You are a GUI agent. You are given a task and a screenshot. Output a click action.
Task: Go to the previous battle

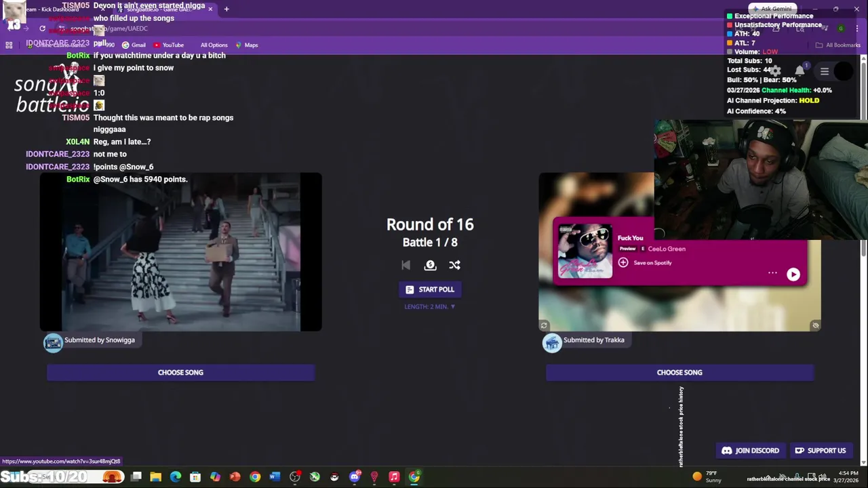tap(406, 265)
